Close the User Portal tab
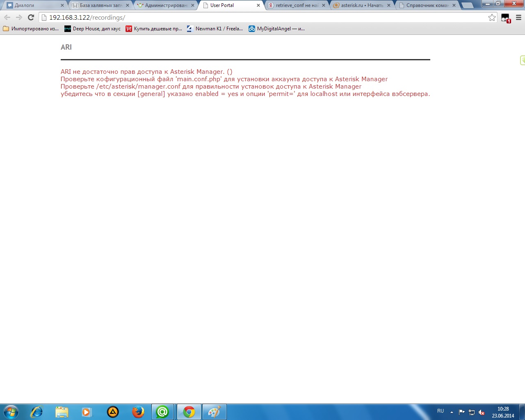525x420 pixels. click(x=258, y=5)
